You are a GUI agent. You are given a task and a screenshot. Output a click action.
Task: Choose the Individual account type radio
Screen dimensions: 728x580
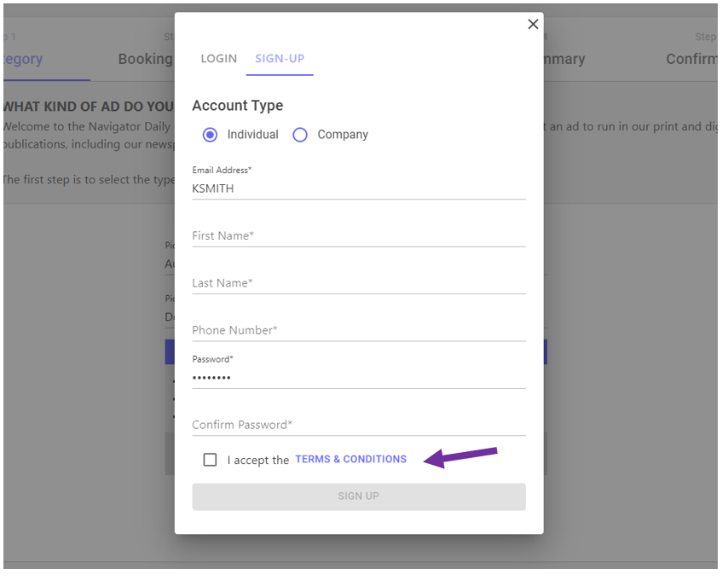coord(211,135)
